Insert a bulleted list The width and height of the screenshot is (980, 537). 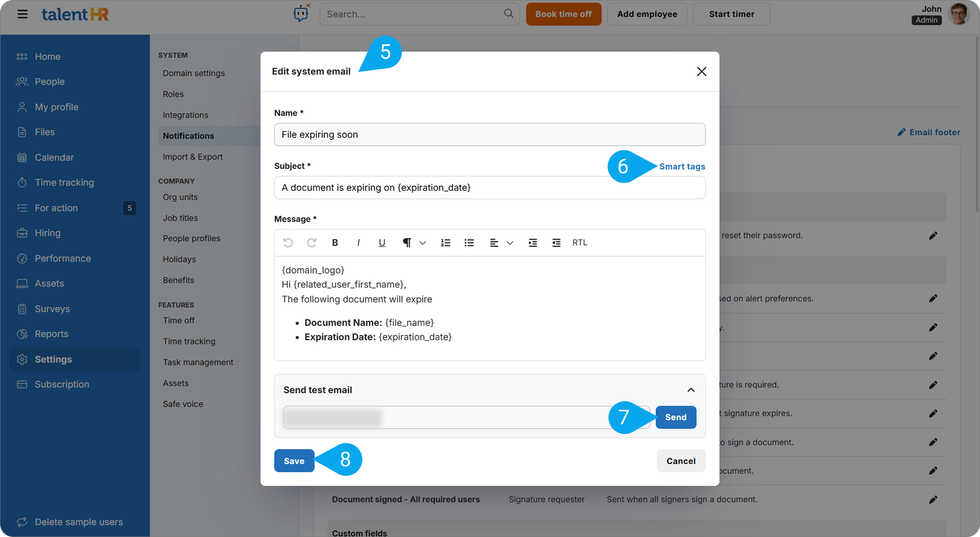pos(469,243)
